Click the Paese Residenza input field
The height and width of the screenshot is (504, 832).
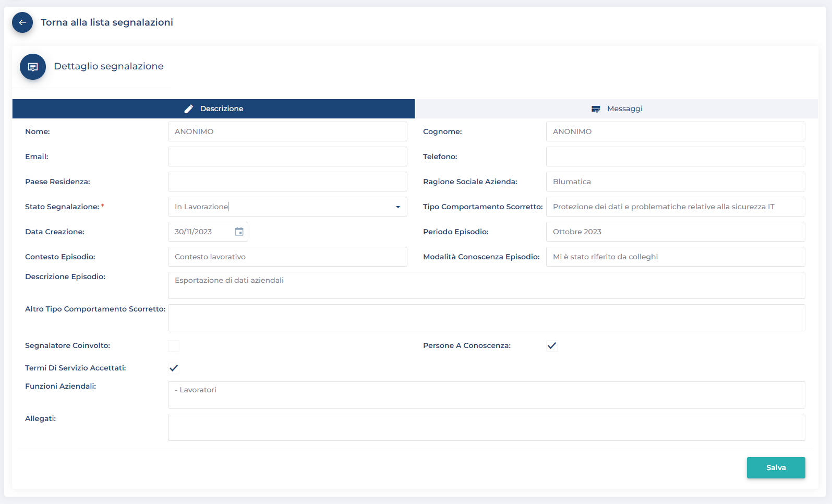(287, 182)
